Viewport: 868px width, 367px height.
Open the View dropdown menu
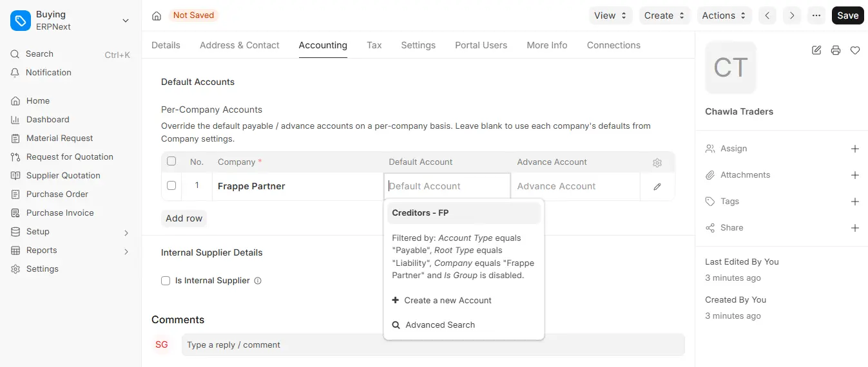coord(611,15)
